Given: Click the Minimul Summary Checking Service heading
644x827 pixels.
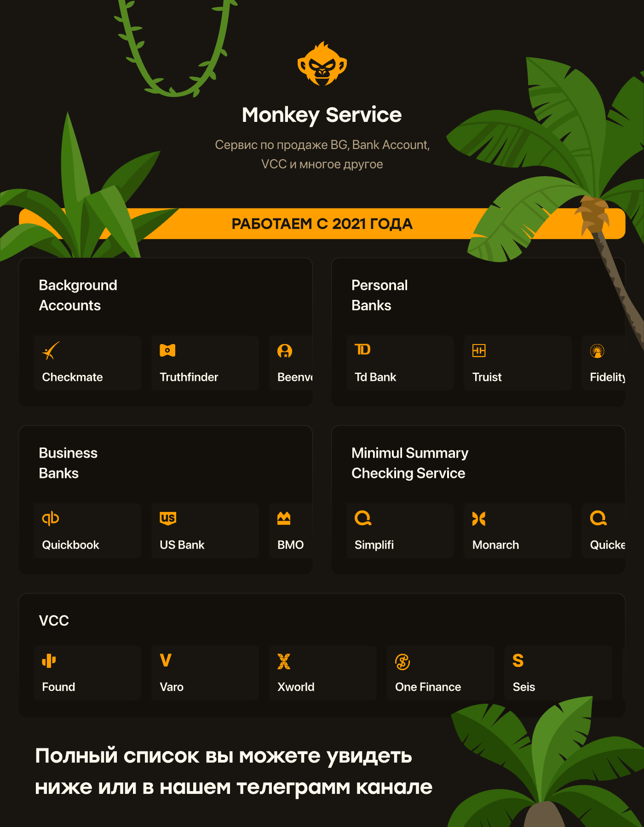Looking at the screenshot, I should point(410,463).
